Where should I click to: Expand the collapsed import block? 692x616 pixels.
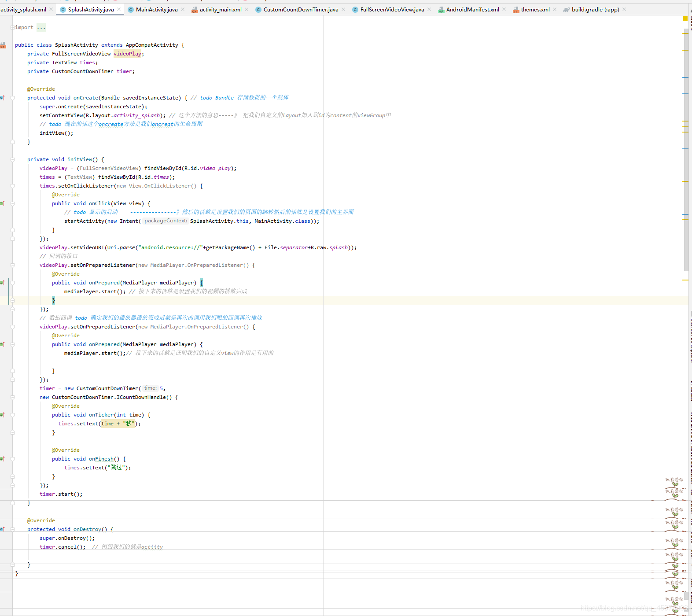click(12, 27)
